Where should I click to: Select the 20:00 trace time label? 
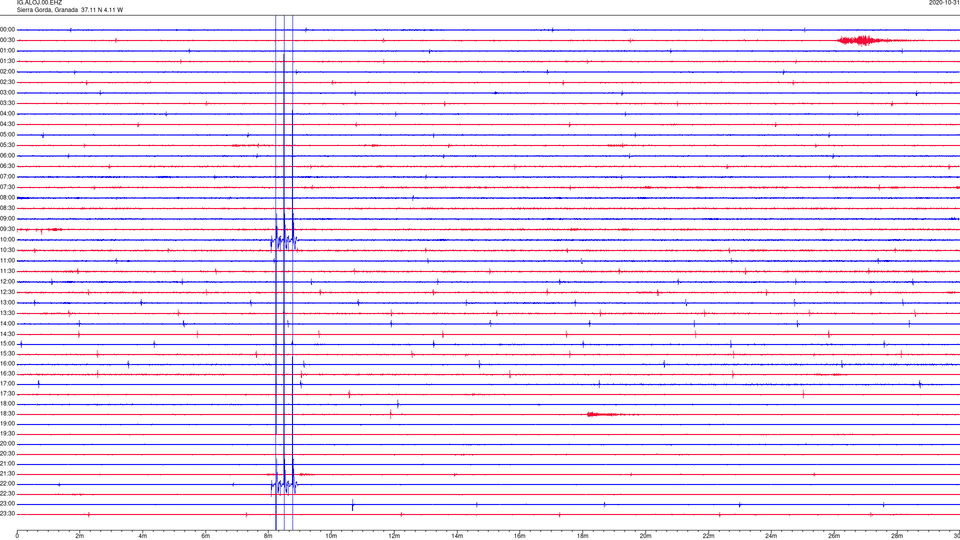click(x=7, y=443)
